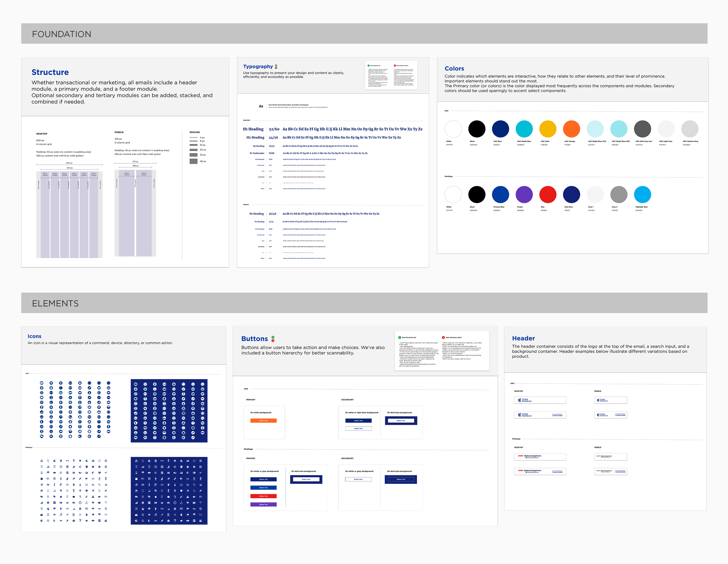Click the question mark icon in MedSupp dark-blue grid

[175, 521]
